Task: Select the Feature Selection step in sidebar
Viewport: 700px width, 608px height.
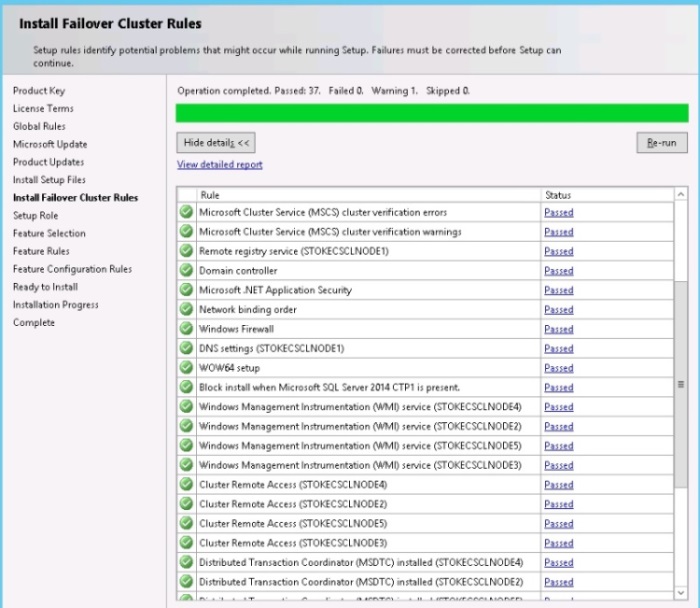Action: click(x=49, y=233)
